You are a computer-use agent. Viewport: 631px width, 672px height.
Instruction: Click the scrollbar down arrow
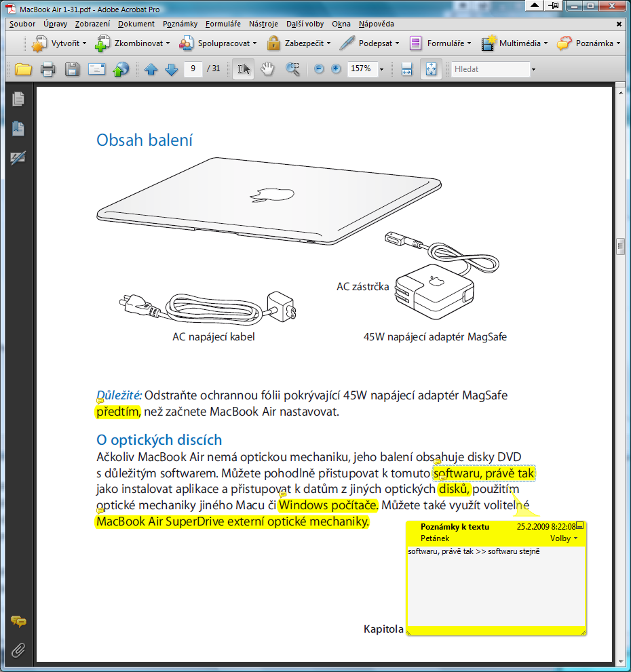click(x=620, y=661)
